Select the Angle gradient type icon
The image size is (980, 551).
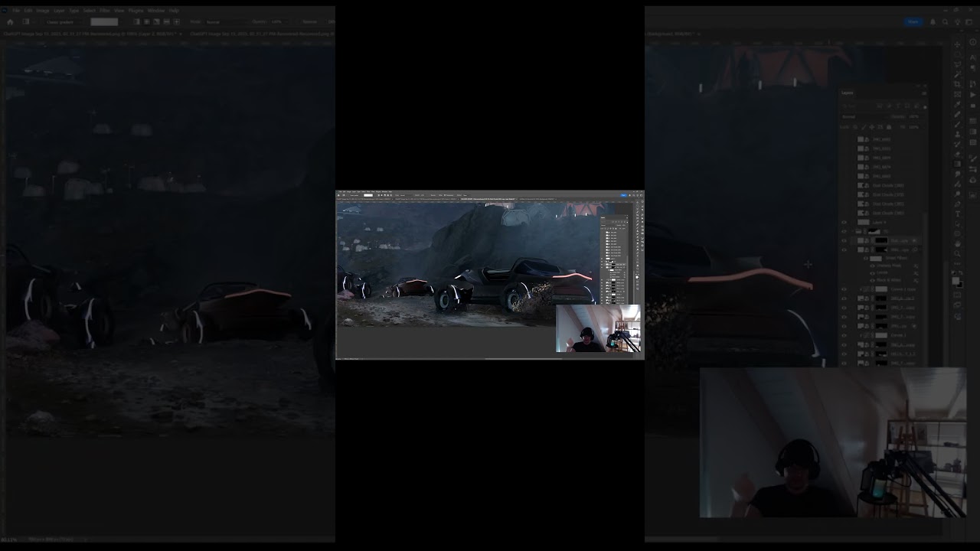pyautogui.click(x=156, y=22)
